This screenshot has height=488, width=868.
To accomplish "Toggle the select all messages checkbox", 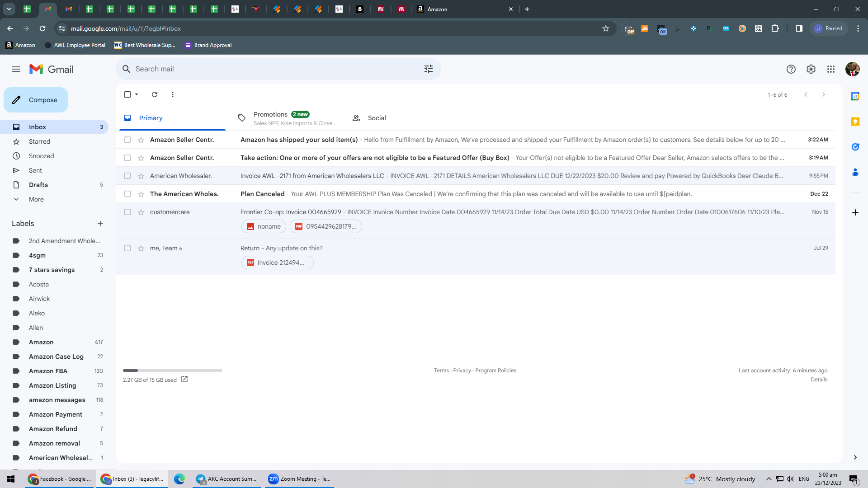I will click(x=127, y=94).
